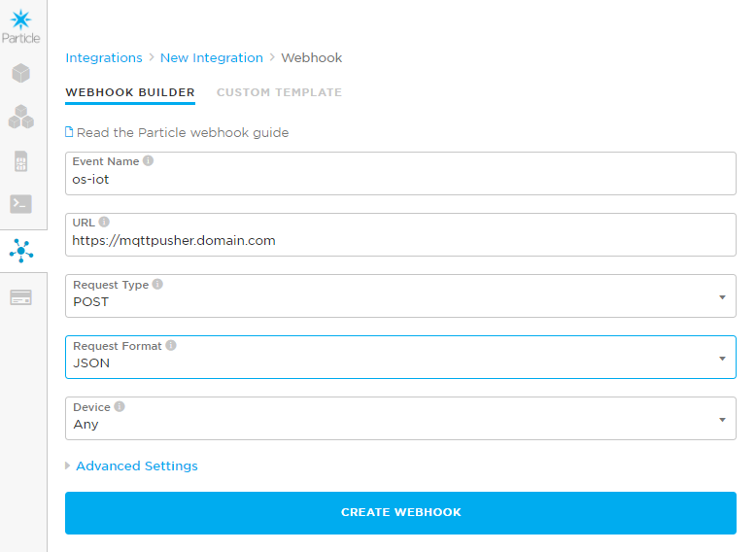Open the Request Type dropdown
Screen dimensions: 756x552
click(400, 296)
